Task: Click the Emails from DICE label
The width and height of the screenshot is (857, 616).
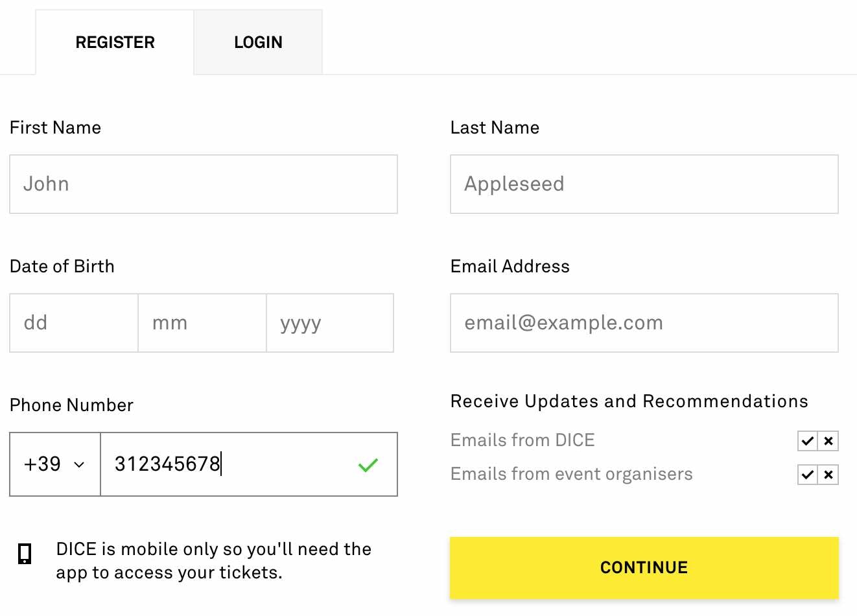Action: (x=522, y=440)
